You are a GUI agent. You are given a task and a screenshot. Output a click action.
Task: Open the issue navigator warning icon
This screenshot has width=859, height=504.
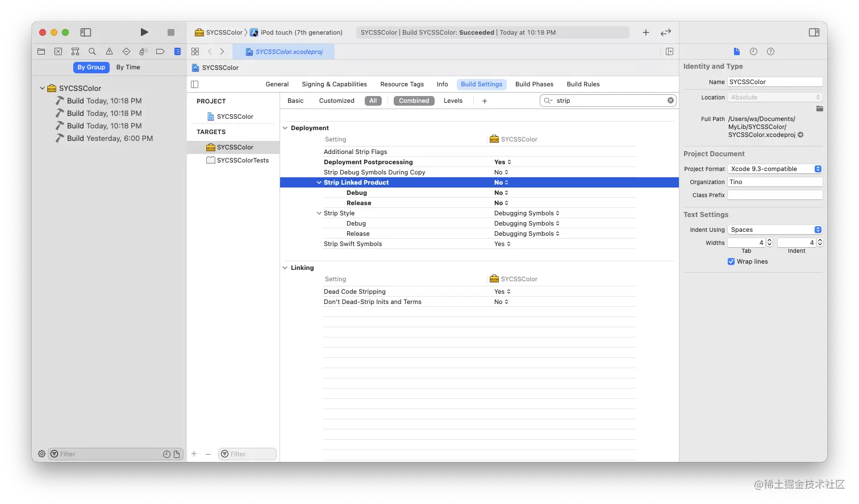click(x=109, y=51)
